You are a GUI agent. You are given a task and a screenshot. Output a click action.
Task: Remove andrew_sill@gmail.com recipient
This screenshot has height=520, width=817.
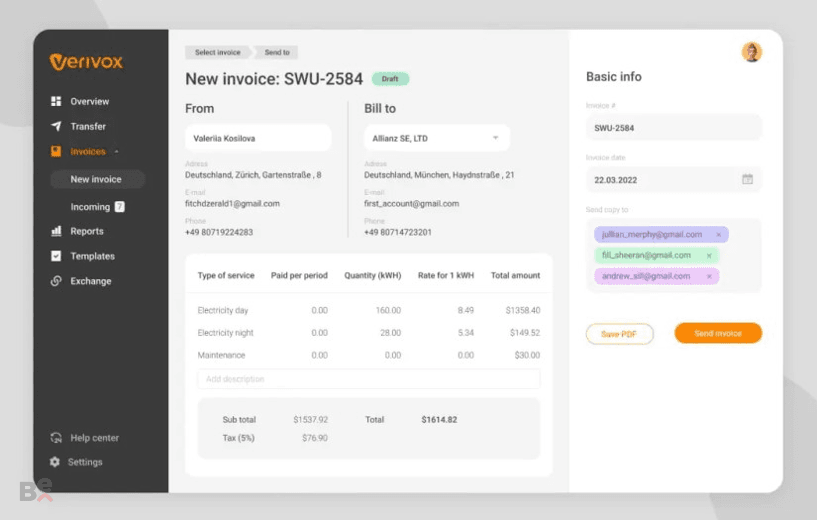[709, 277]
